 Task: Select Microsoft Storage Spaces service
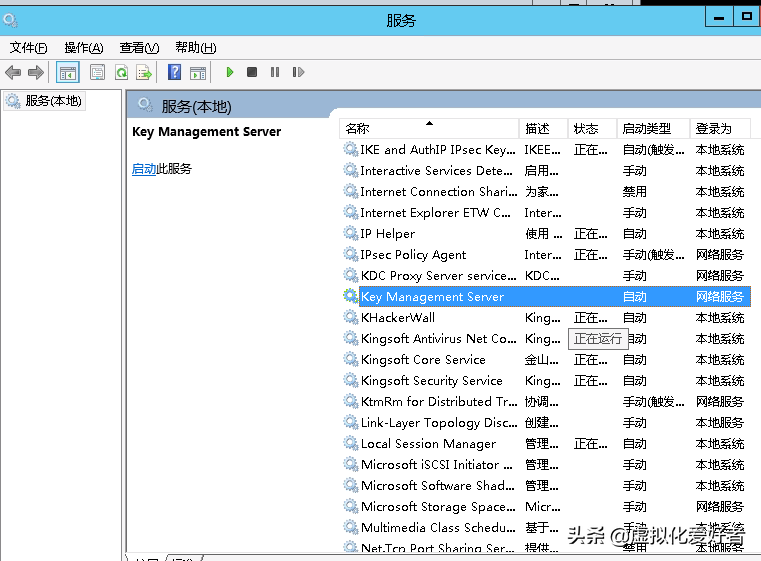pyautogui.click(x=546, y=507)
